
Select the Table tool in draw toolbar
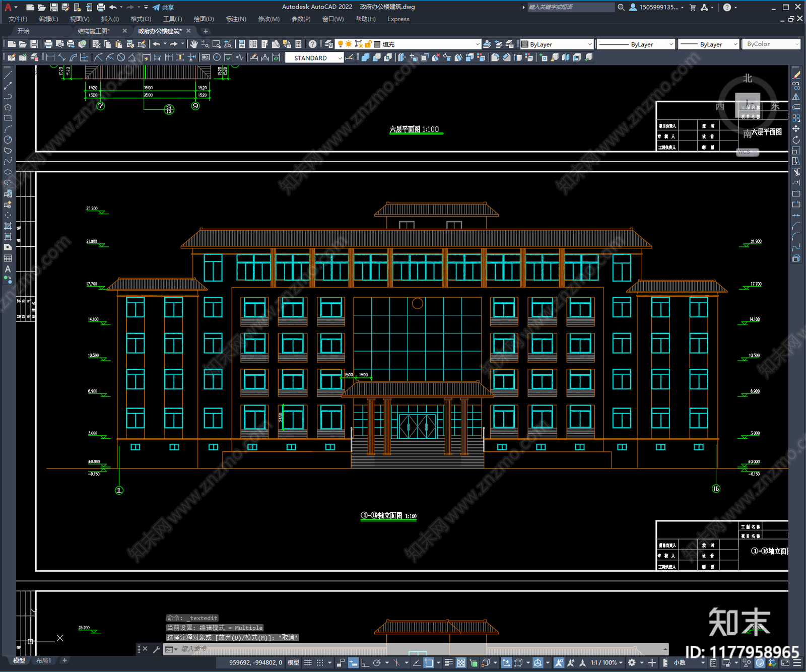point(8,258)
